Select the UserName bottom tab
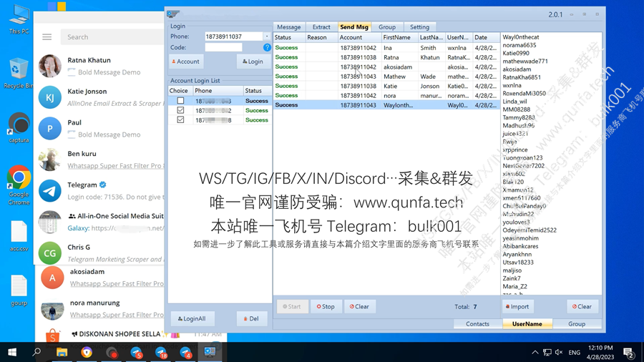 (x=527, y=324)
